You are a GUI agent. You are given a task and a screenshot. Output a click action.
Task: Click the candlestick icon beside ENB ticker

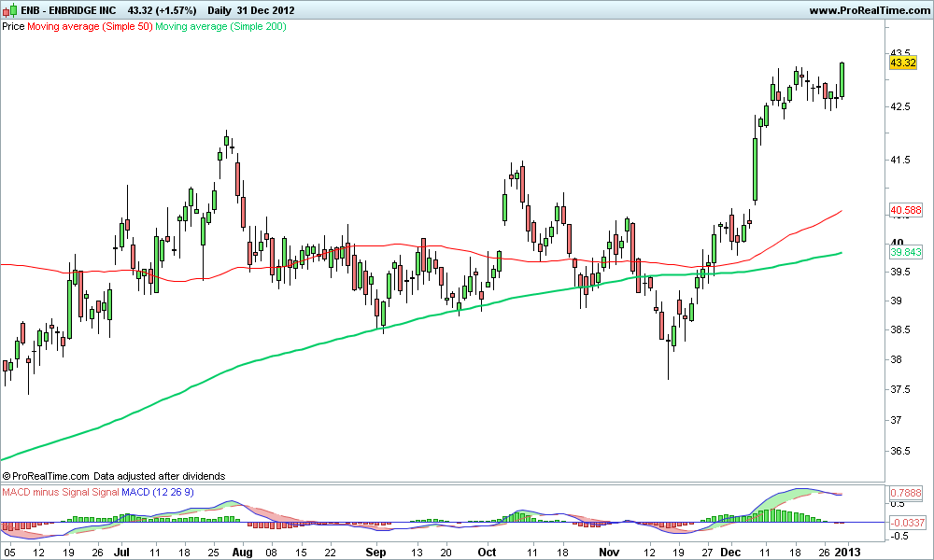click(9, 10)
